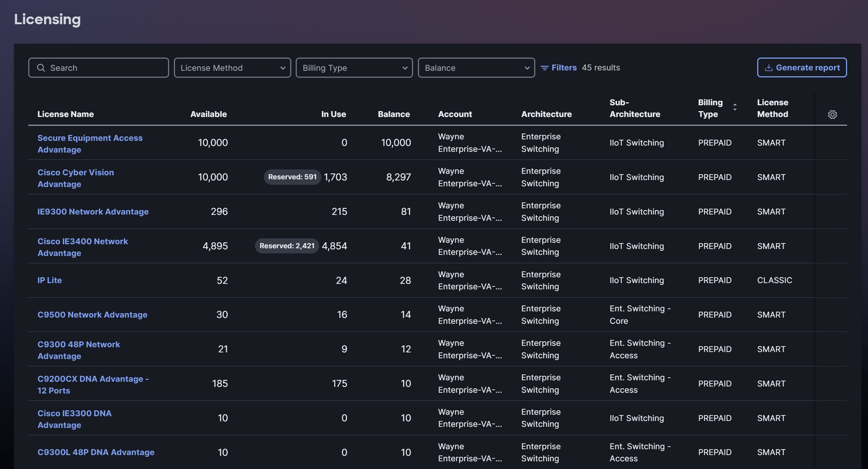Click the Account column header
The width and height of the screenshot is (868, 469).
pyautogui.click(x=455, y=114)
